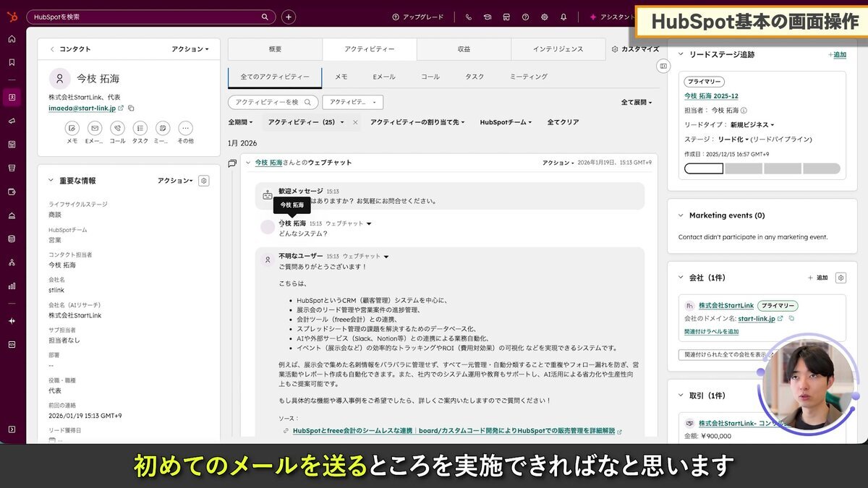Image resolution: width=868 pixels, height=488 pixels.
Task: Click the memo (メモ) icon under contact
Action: pyautogui.click(x=72, y=128)
